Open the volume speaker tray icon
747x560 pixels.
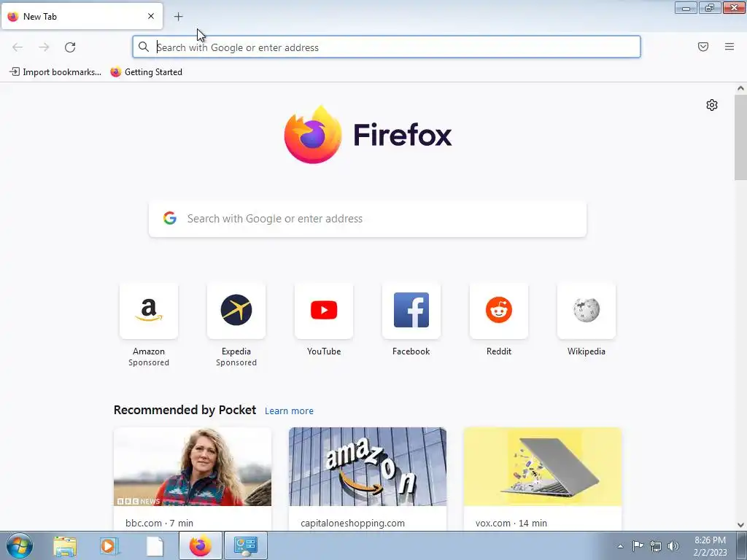point(673,546)
